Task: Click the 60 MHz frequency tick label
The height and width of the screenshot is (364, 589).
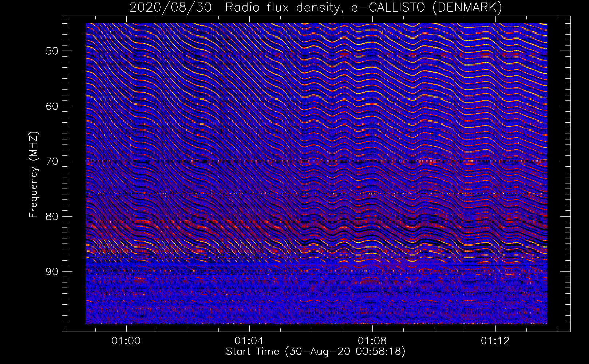Action: coord(52,106)
